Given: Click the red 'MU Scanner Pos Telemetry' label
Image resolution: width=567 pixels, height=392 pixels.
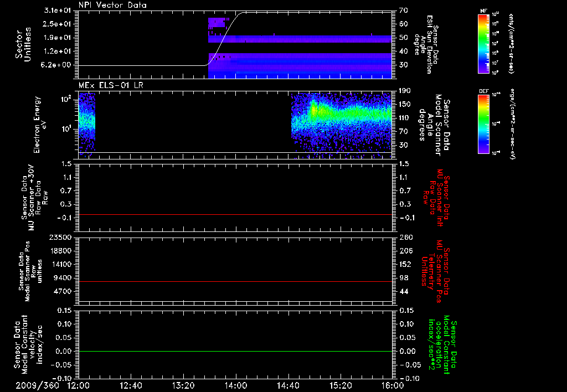Looking at the screenshot, I should tap(435, 271).
